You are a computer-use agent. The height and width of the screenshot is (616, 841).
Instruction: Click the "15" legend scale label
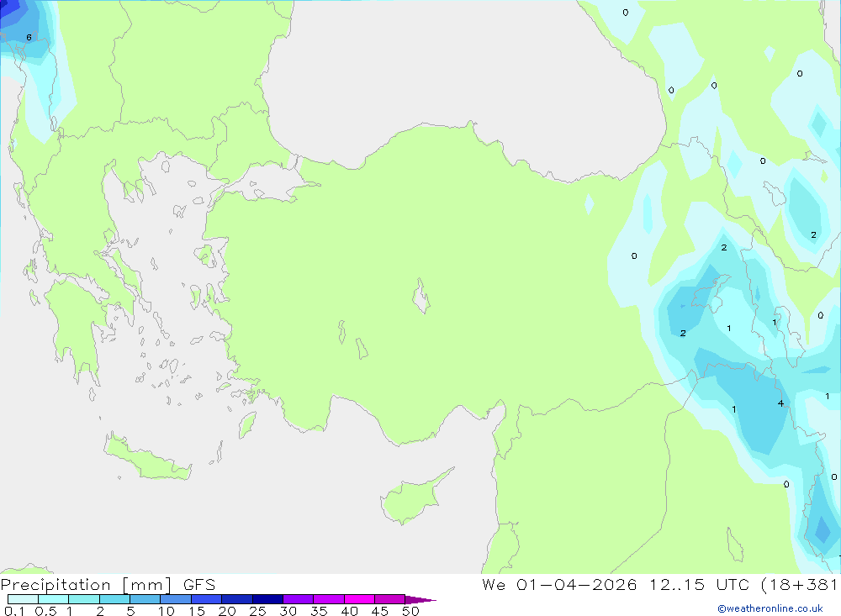point(197,611)
